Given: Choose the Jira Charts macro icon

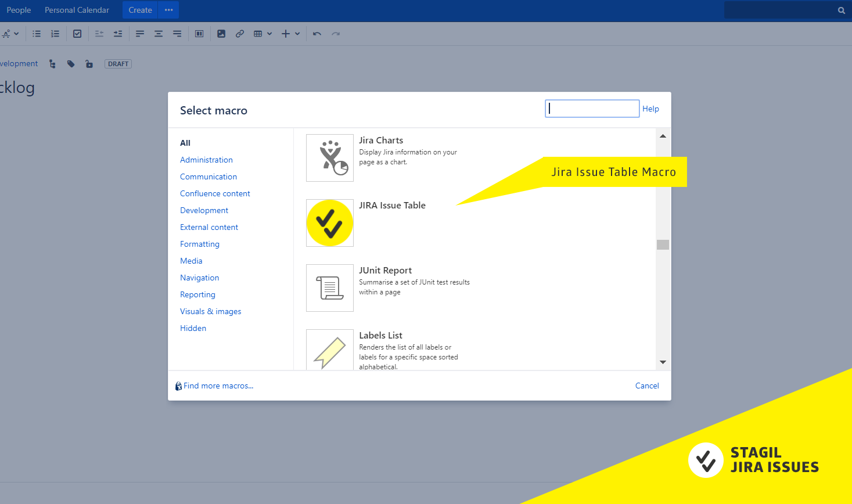Looking at the screenshot, I should (x=330, y=158).
